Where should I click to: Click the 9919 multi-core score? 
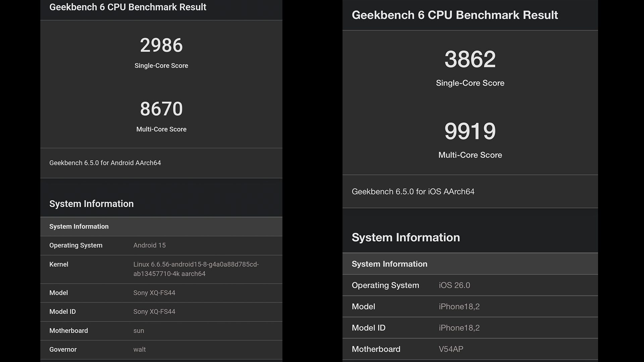pos(470,131)
